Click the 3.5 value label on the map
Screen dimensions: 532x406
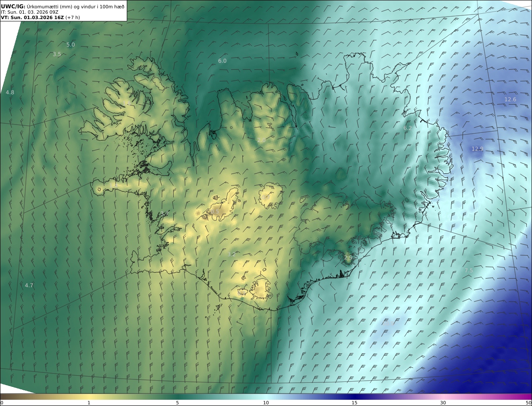tap(57, 54)
